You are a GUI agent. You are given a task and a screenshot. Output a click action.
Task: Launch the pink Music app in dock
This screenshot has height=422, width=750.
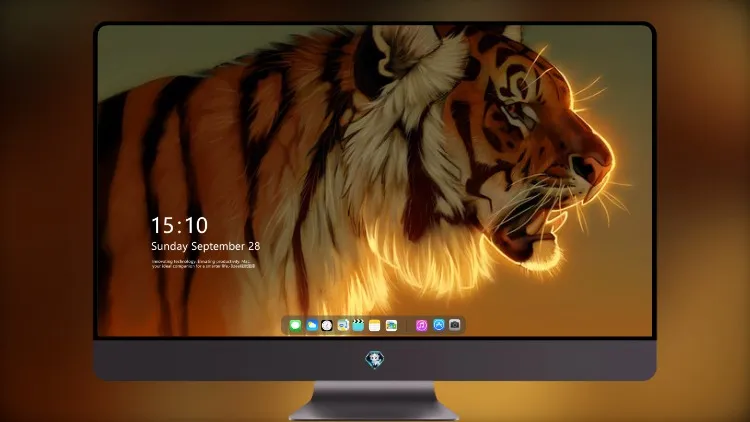coord(421,325)
